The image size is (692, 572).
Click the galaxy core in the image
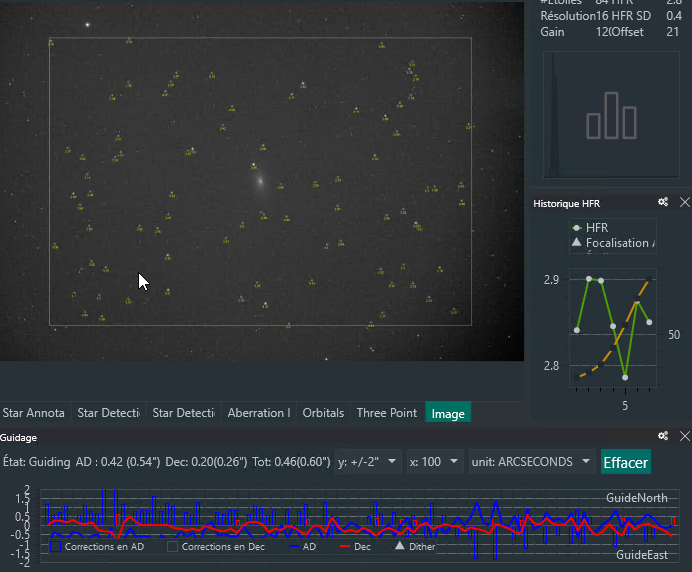tap(260, 181)
